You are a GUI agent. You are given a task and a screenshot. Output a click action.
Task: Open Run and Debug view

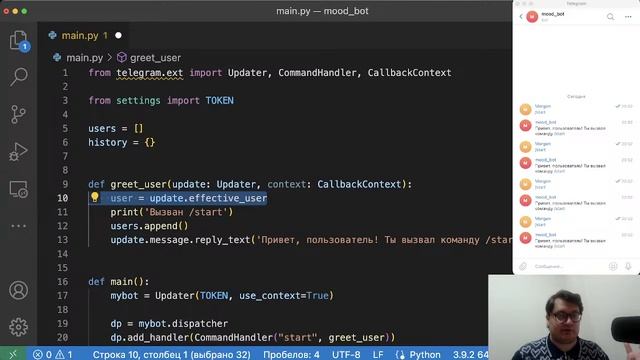pyautogui.click(x=18, y=151)
